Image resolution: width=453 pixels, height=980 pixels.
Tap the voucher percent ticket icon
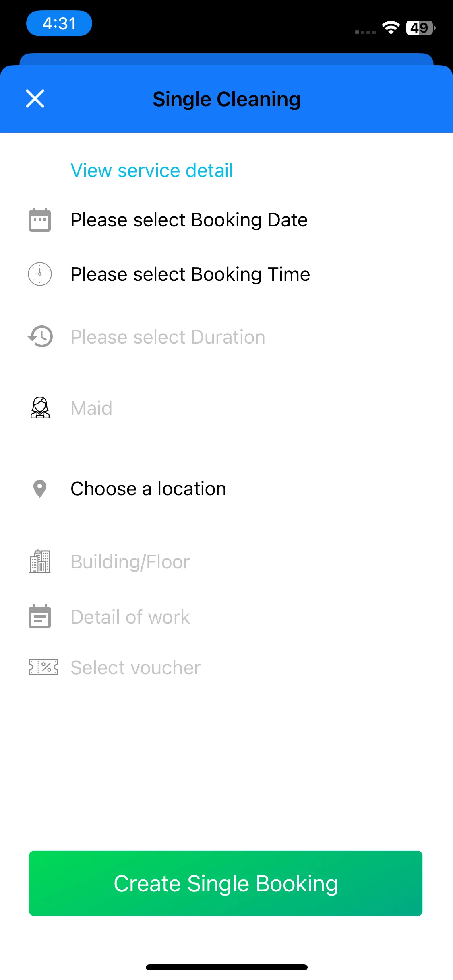(43, 667)
